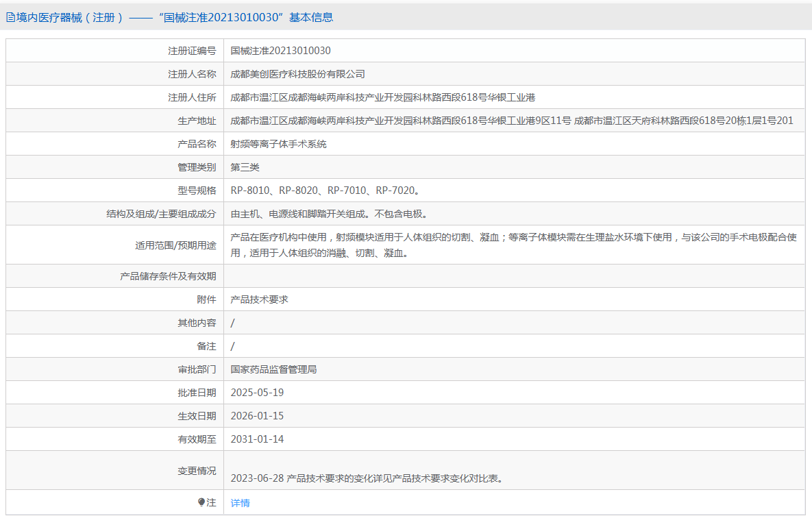Viewport: 812px width, 516px height.
Task: Click the 2023-06-28 change record text
Action: click(x=367, y=478)
